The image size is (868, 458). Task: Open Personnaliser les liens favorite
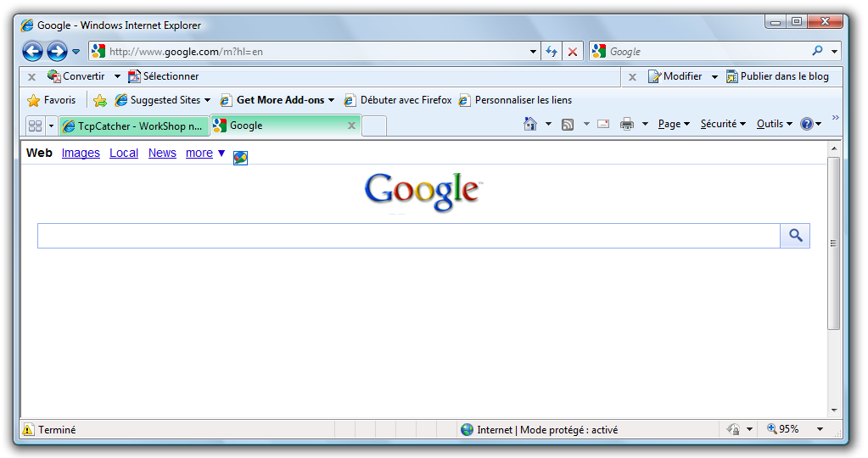(x=515, y=100)
